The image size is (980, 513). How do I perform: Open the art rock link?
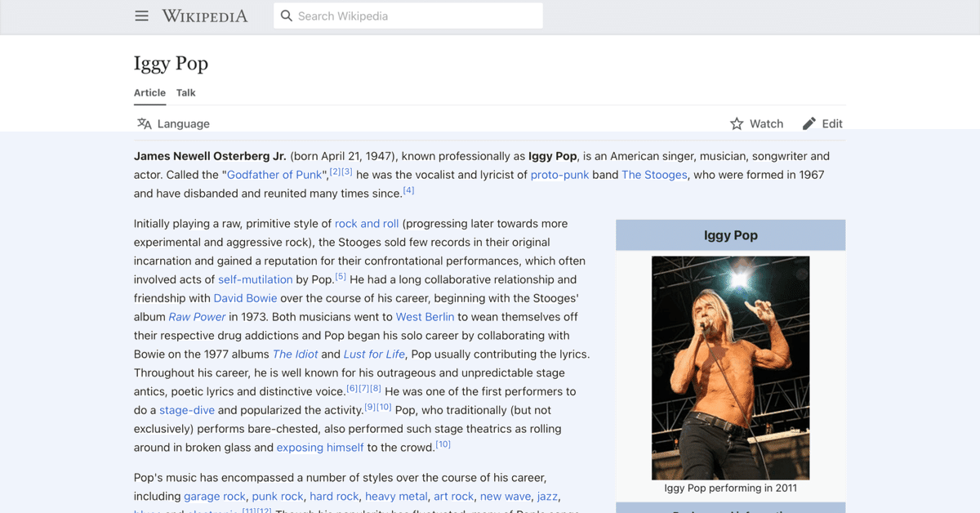point(454,497)
